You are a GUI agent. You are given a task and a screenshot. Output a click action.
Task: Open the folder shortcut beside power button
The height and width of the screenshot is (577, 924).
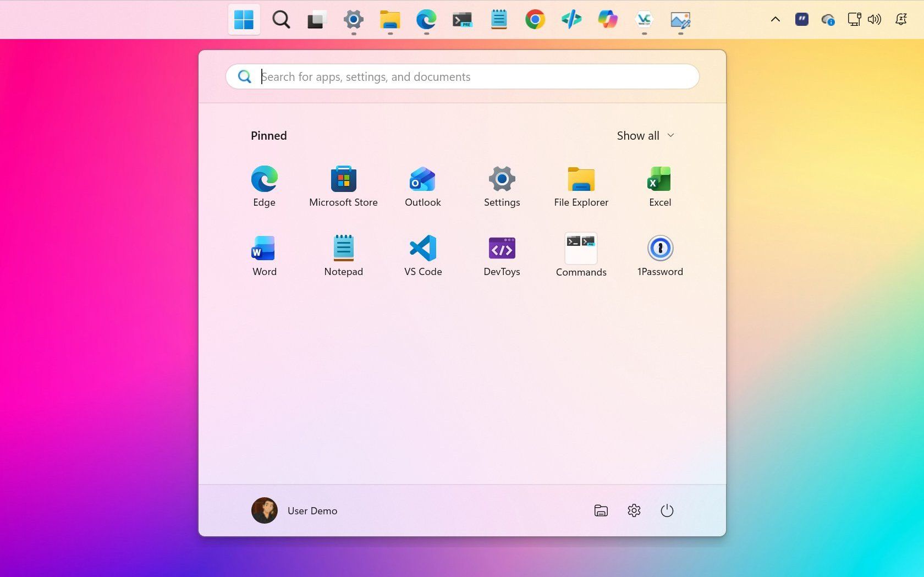(x=601, y=510)
